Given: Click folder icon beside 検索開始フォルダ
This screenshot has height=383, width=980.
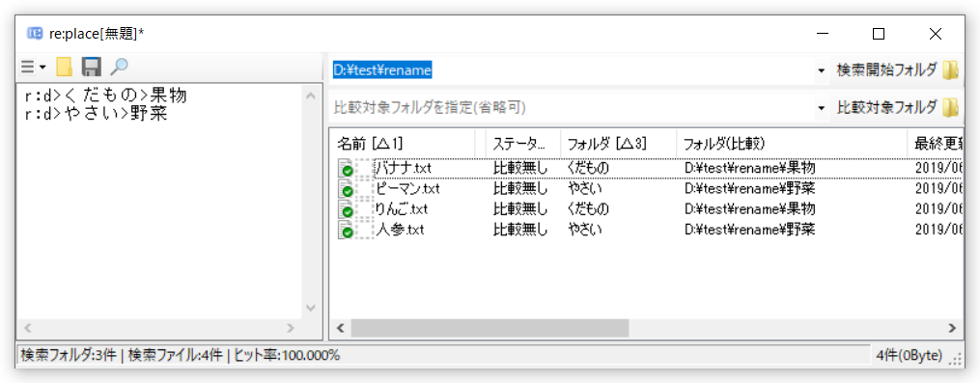Looking at the screenshot, I should [950, 70].
